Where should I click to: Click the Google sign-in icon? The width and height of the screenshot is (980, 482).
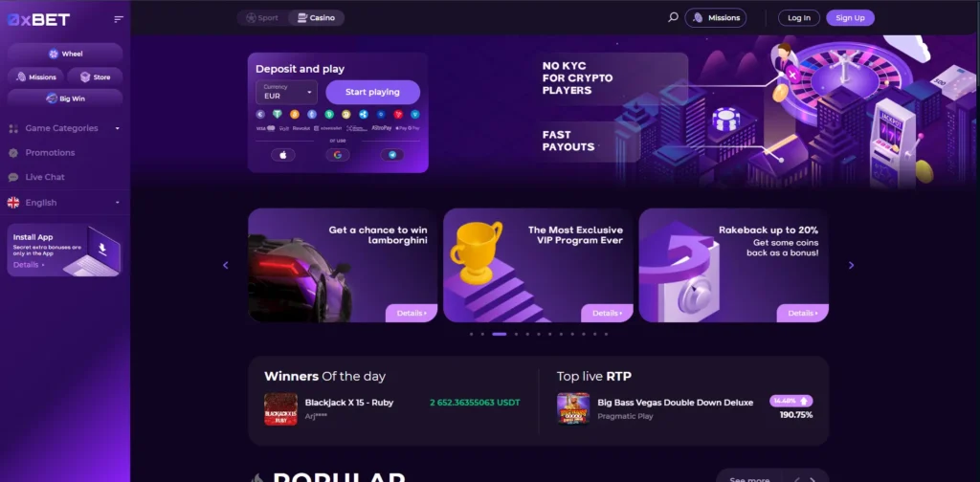click(x=338, y=155)
